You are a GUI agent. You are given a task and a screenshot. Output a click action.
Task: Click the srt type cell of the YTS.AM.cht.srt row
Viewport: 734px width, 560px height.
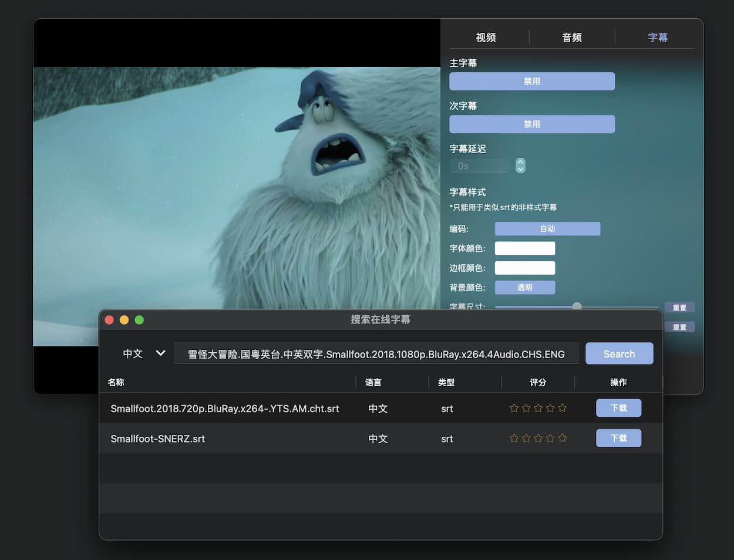(x=447, y=409)
